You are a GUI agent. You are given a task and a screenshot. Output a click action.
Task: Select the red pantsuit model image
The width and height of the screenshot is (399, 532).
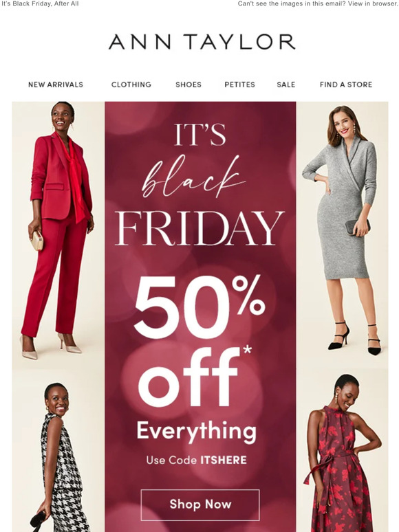pos(58,235)
